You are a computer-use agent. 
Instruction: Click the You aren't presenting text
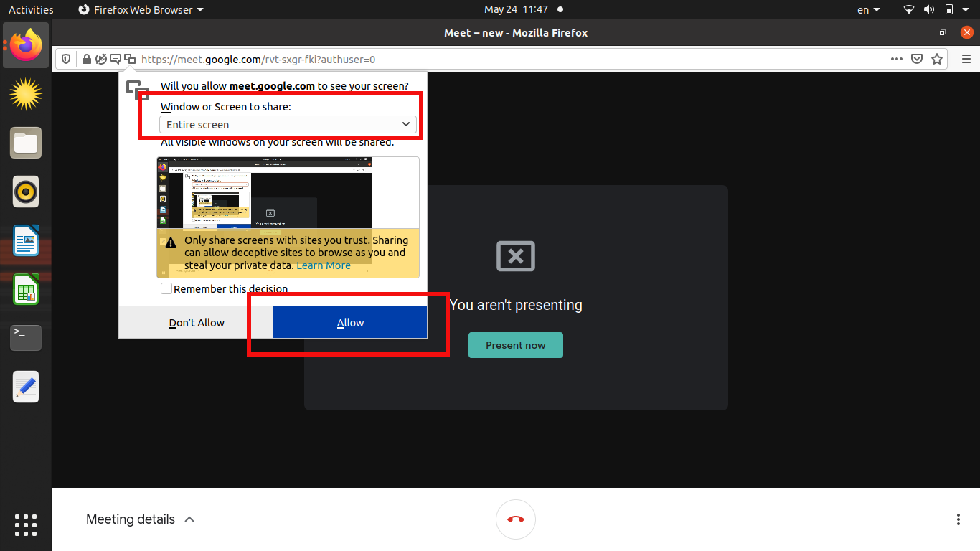[x=516, y=305]
